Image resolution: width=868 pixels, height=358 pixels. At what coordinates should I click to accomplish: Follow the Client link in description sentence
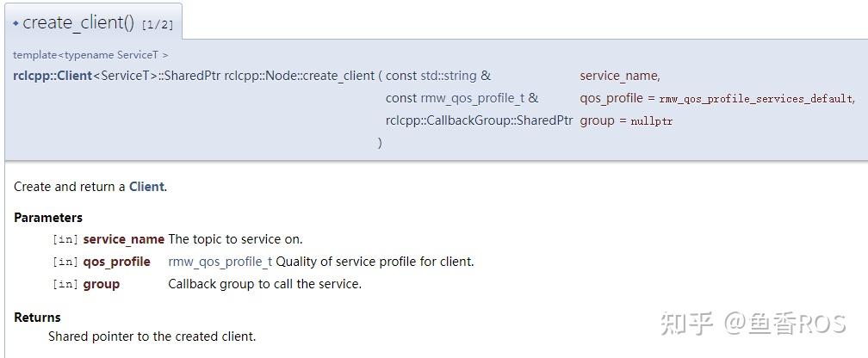click(146, 187)
